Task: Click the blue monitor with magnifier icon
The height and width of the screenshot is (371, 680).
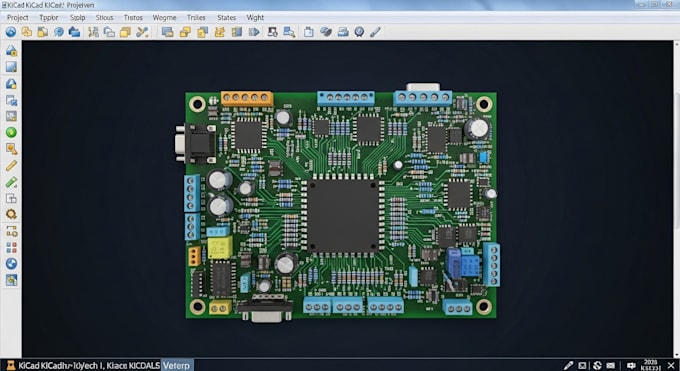Action: pos(289,32)
